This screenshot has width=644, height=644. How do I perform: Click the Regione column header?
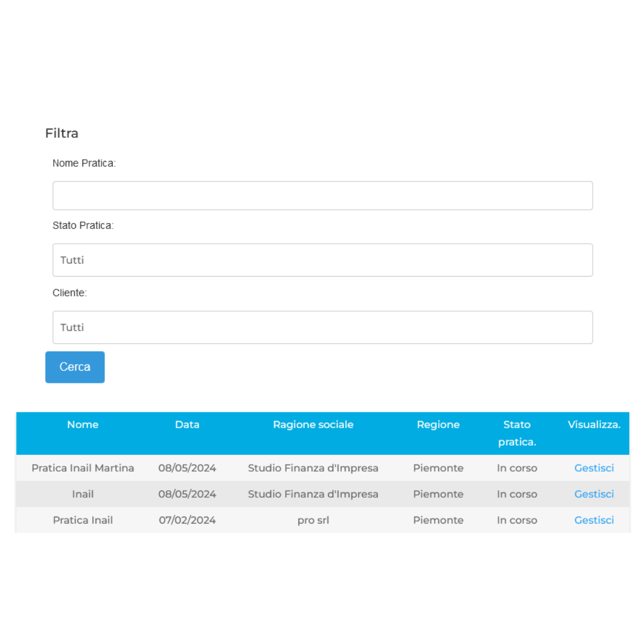(x=438, y=425)
